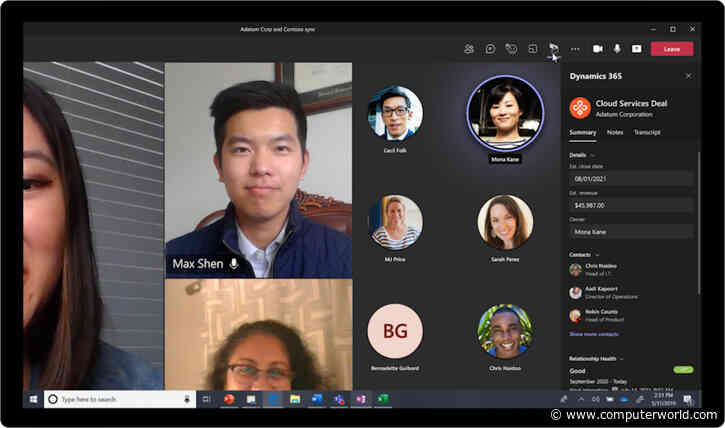Viewport: 725px width, 428px height.
Task: Open contact Aadi Kapoor
Action: click(603, 293)
